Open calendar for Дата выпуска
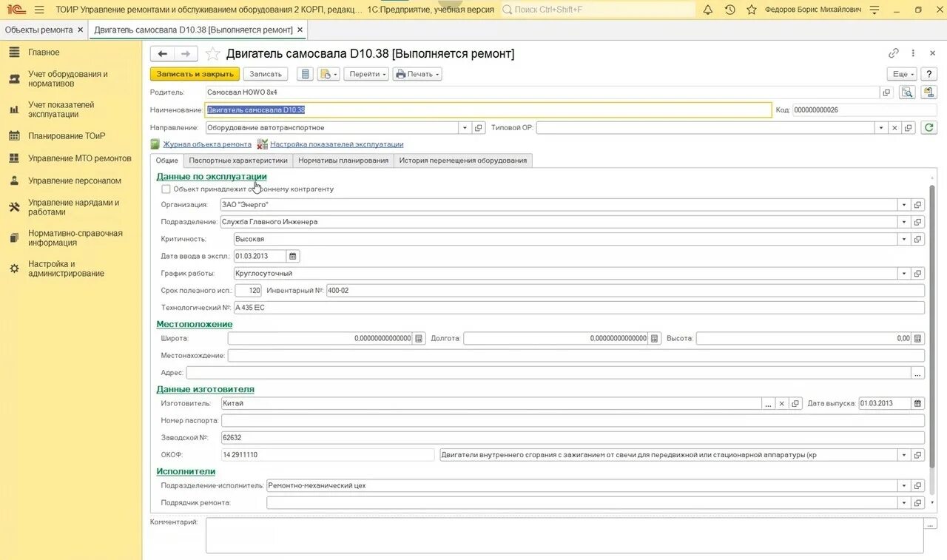The height and width of the screenshot is (560, 947). point(918,403)
